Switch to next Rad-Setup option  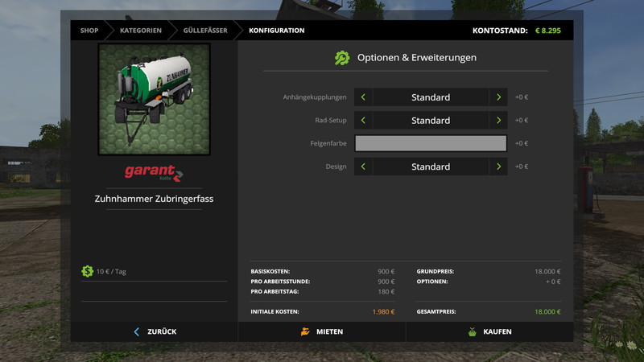[499, 121]
